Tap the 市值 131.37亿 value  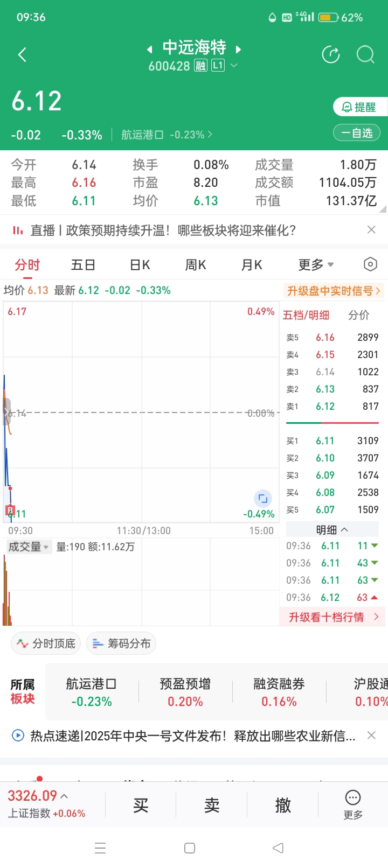351,201
